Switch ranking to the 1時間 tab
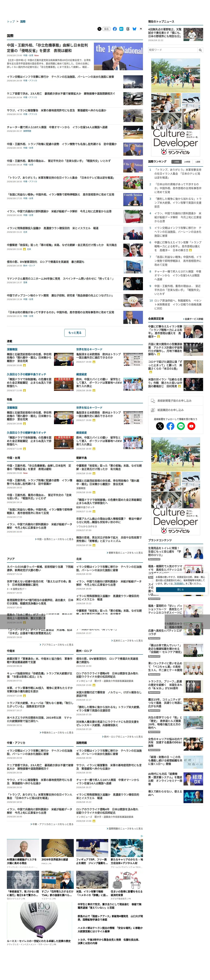The height and width of the screenshot is (980, 210). [176, 162]
